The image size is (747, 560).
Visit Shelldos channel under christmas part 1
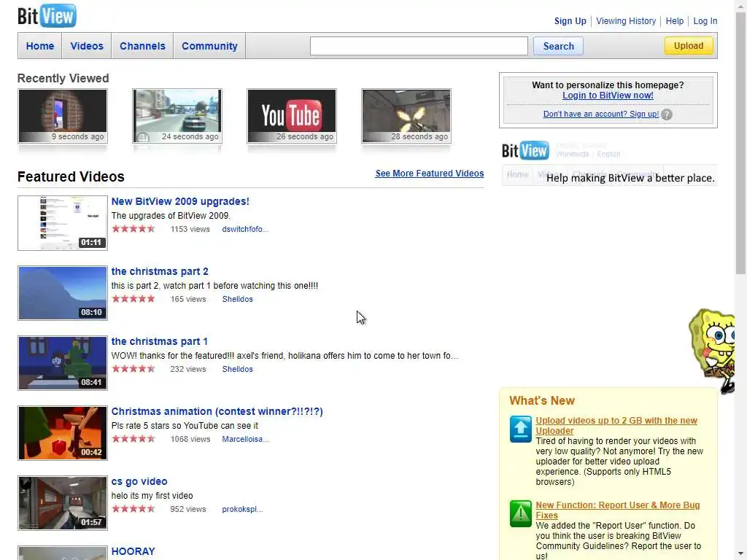tap(237, 369)
